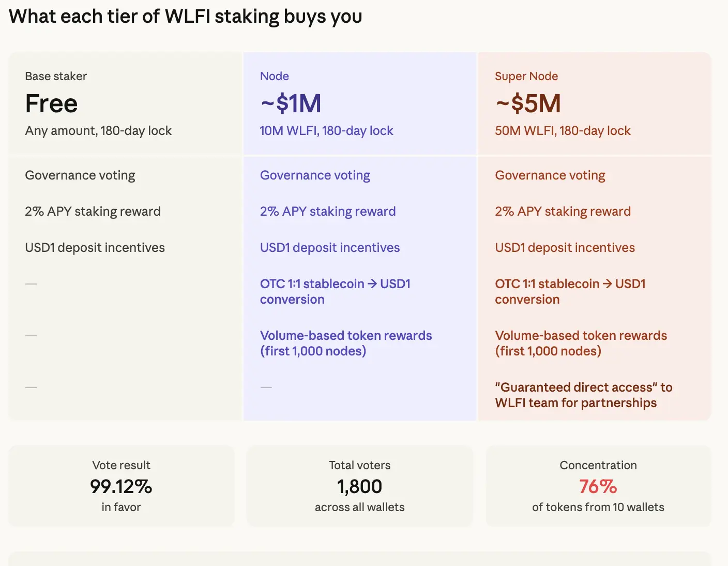Select the Super Node tier label
This screenshot has height=566, width=728.
coord(526,76)
